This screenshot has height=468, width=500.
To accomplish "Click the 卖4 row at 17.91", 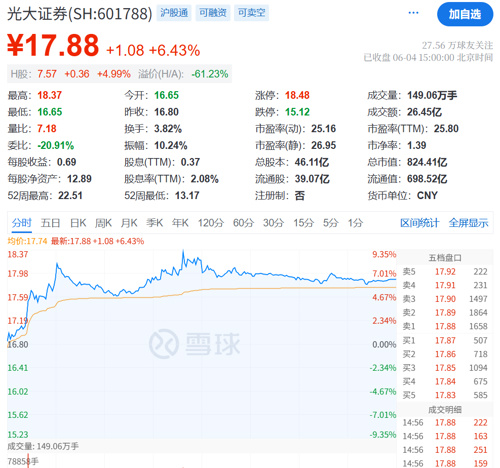I will 445,285.
